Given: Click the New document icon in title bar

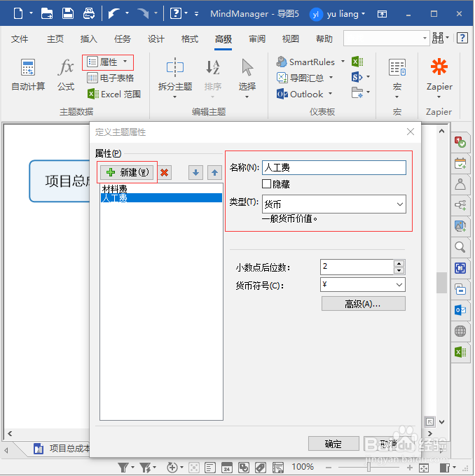Looking at the screenshot, I should (x=18, y=14).
